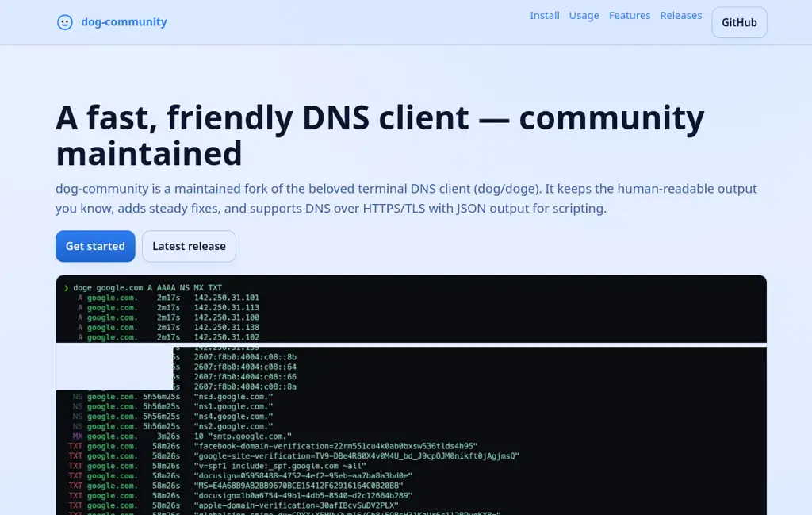
Task: Click IPv6 address 2607:f8b0:4004:c08::8a
Action: (x=245, y=386)
